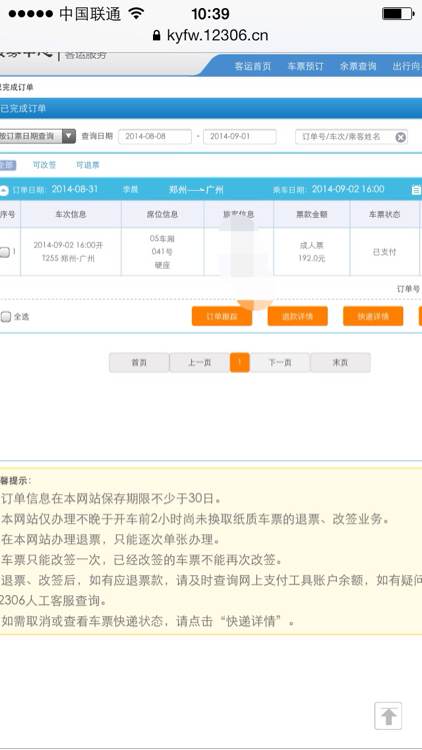
Task: Switch to the 可退票 filter tab
Action: coord(88,165)
